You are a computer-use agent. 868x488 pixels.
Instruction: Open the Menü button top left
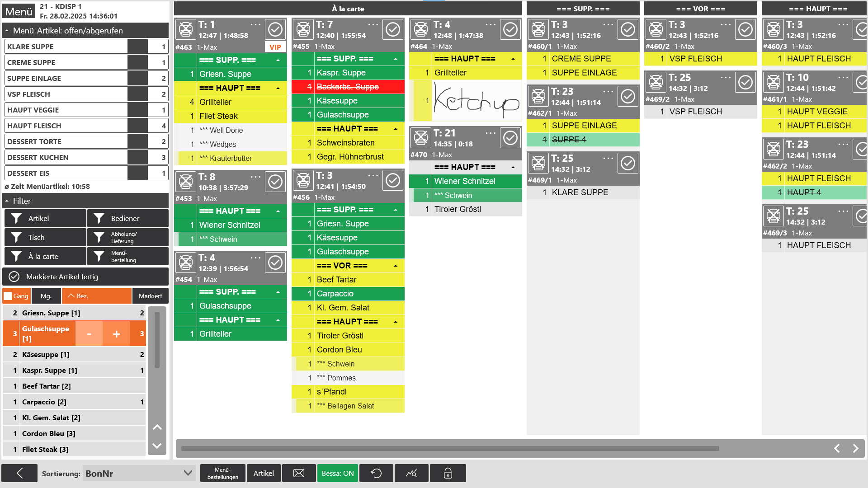(19, 11)
